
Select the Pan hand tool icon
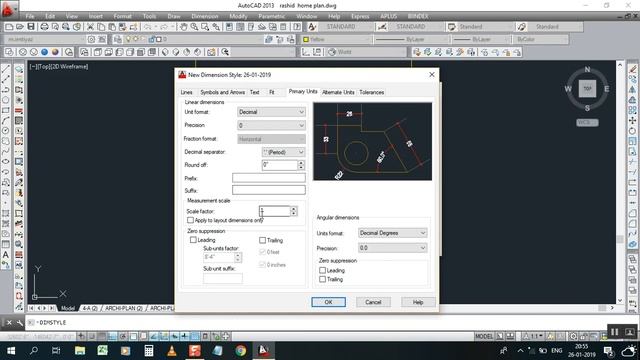(184, 27)
